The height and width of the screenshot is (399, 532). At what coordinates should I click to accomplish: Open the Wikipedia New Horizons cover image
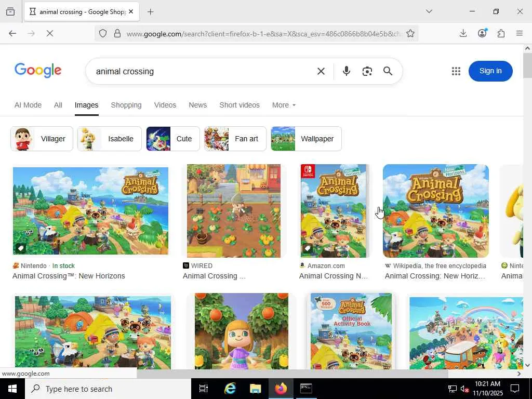click(436, 211)
